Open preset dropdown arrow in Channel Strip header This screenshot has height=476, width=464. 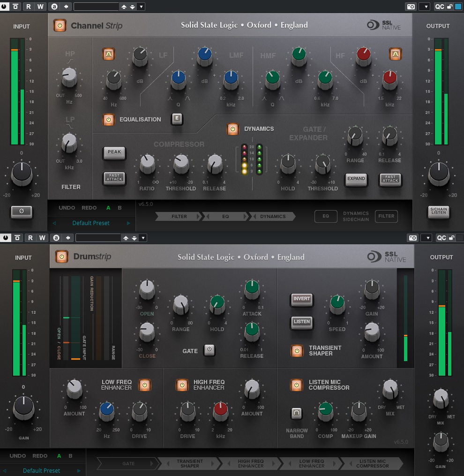[x=141, y=7]
